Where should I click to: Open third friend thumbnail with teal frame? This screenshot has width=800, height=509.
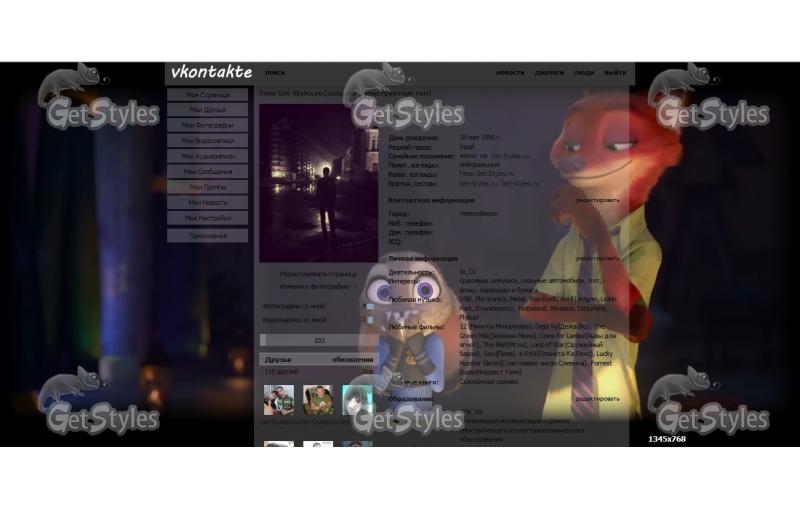coord(357,400)
